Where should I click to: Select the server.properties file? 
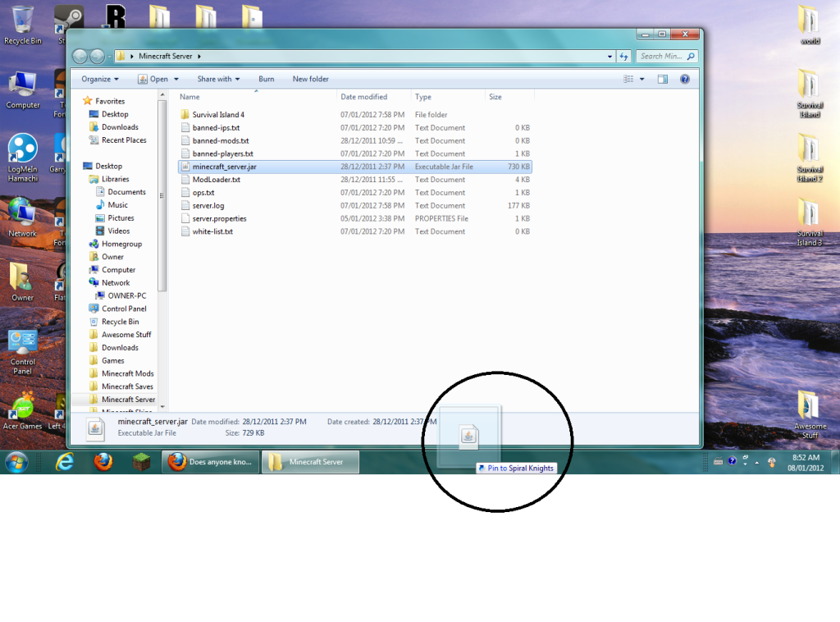(219, 218)
